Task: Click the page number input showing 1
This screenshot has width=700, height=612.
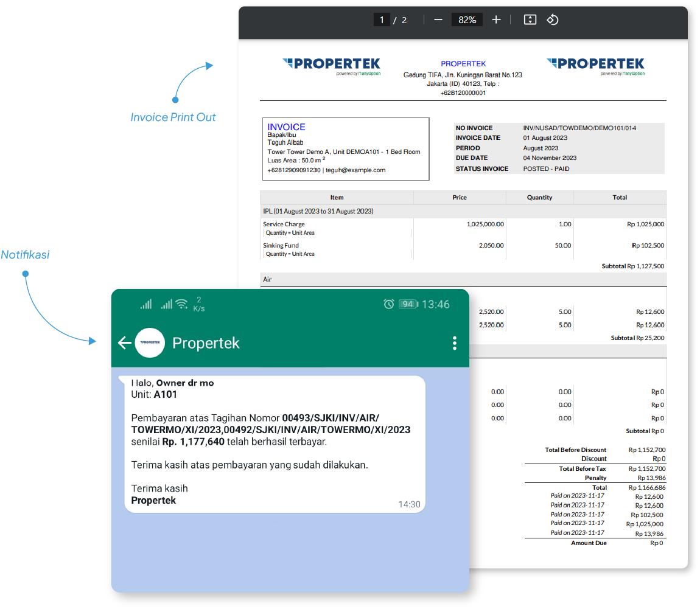Action: [382, 19]
